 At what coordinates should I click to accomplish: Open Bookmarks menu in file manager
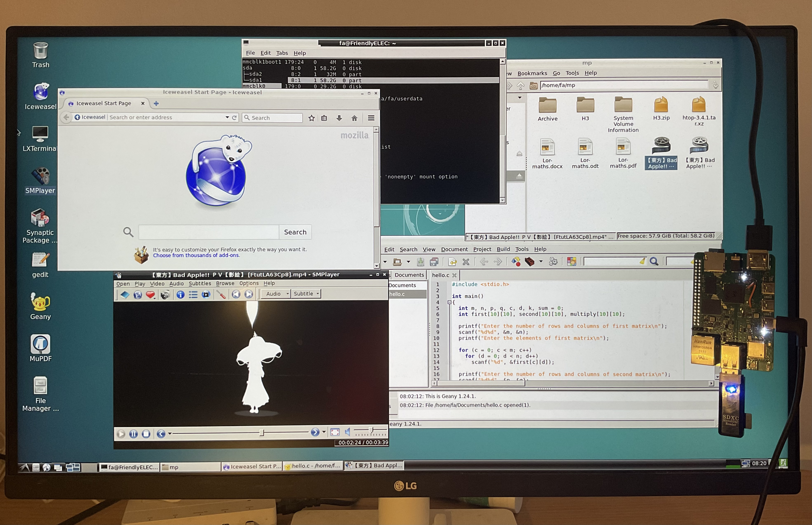pos(532,73)
